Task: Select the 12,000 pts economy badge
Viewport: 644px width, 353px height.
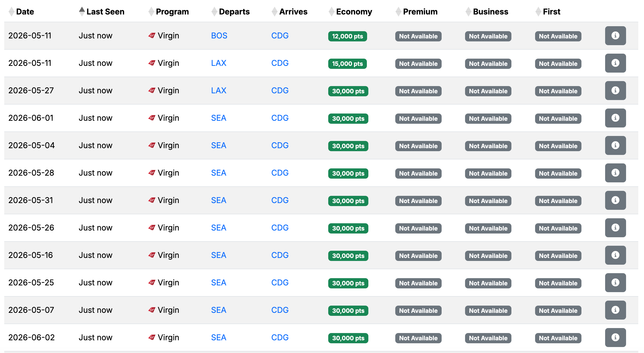Action: tap(347, 36)
